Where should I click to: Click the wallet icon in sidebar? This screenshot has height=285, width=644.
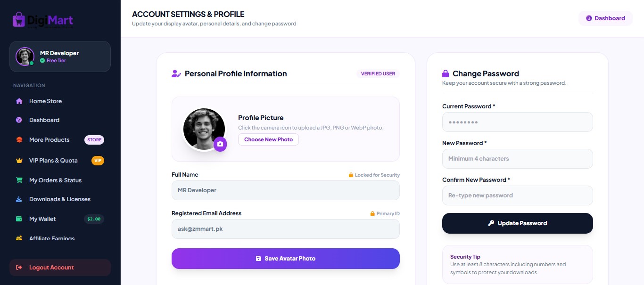tap(19, 219)
